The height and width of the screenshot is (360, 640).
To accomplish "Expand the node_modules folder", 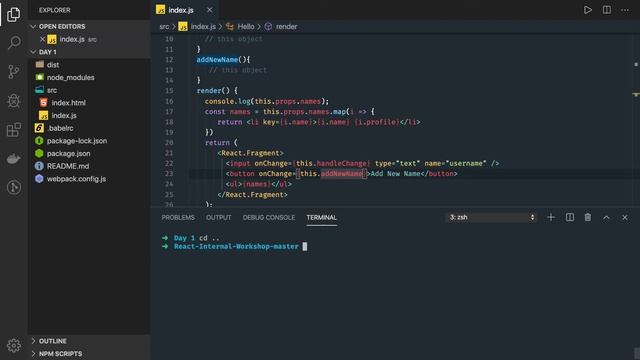I will click(x=70, y=77).
